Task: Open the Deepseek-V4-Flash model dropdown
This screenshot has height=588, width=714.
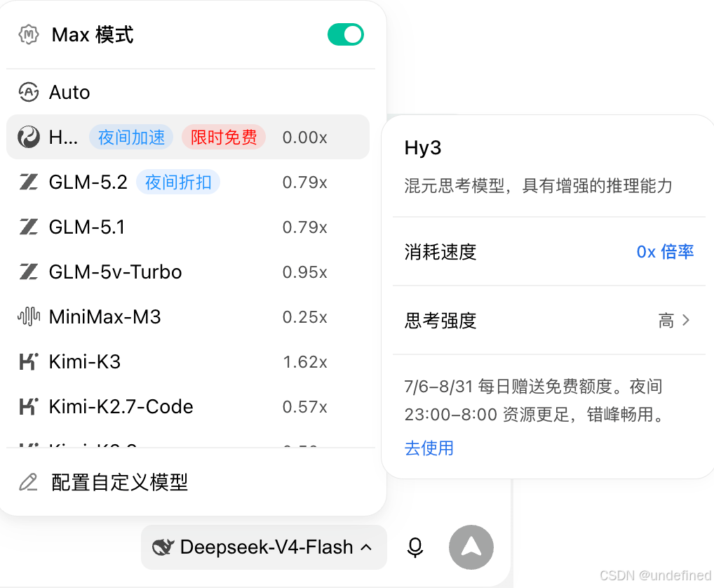Action: point(264,547)
